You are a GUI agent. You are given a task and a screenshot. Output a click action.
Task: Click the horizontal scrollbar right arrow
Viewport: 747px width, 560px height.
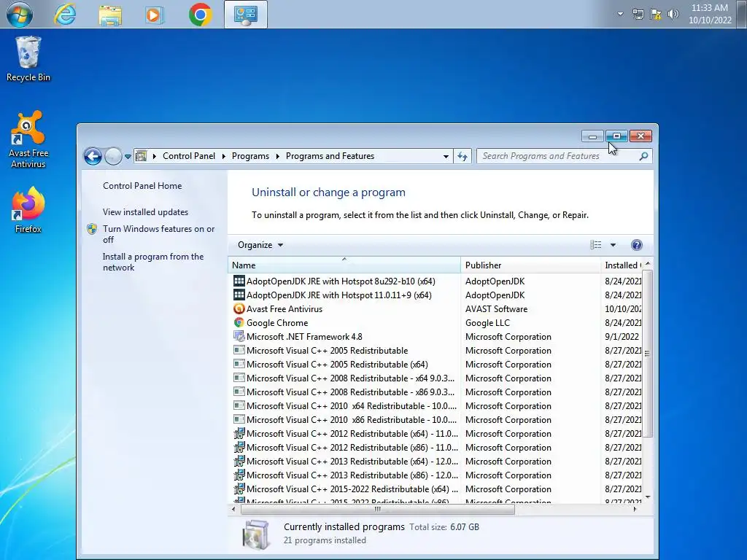pyautogui.click(x=635, y=509)
